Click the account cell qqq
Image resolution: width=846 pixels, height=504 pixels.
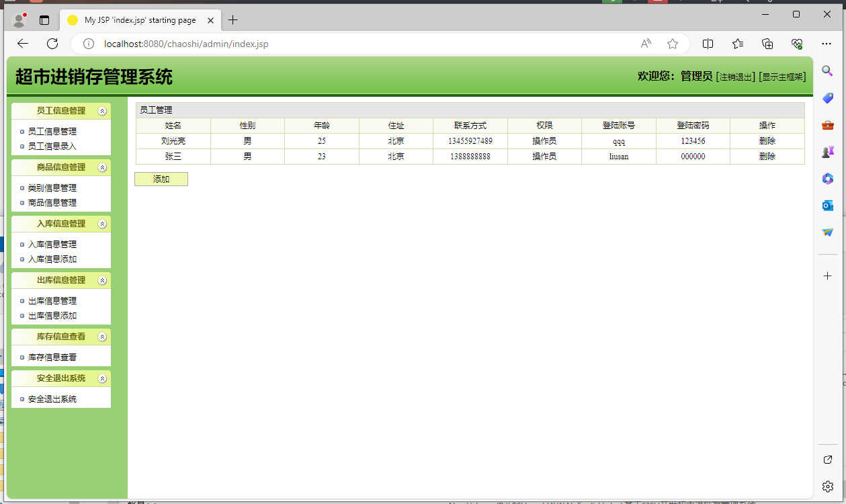click(619, 142)
